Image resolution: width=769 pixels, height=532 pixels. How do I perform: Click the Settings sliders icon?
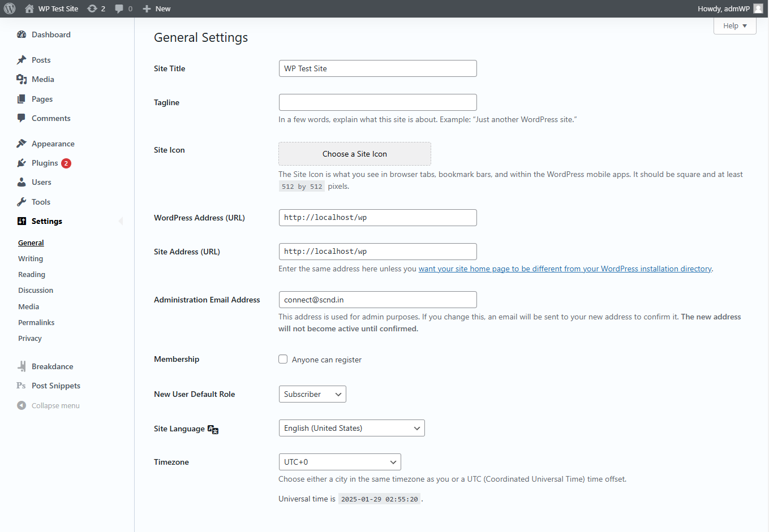pyautogui.click(x=22, y=221)
